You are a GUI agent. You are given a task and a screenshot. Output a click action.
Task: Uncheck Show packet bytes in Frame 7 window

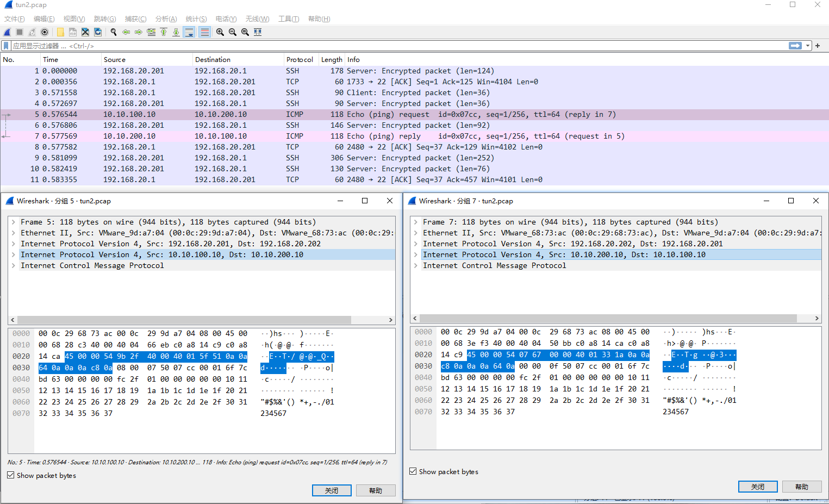[x=413, y=471]
